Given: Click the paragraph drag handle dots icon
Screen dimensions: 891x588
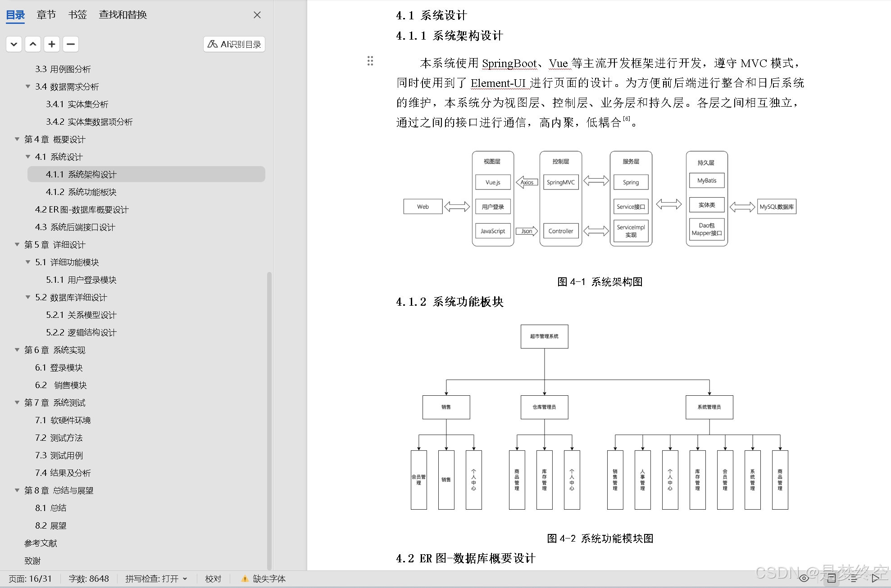Looking at the screenshot, I should coord(370,61).
